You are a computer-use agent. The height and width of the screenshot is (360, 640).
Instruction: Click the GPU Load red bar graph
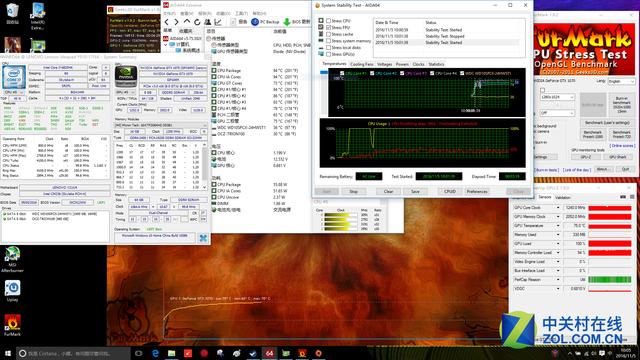pos(610,244)
